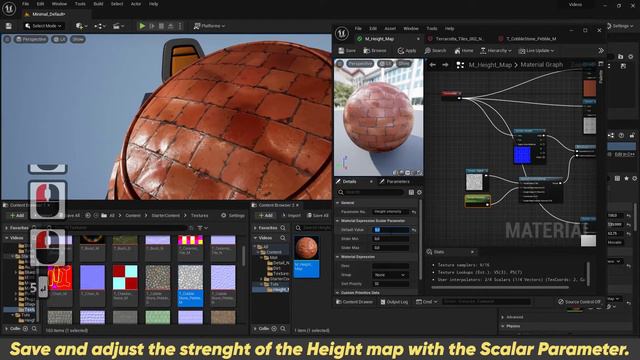This screenshot has height=360, width=640.
Task: Click the main editor save icon
Action: 9,26
